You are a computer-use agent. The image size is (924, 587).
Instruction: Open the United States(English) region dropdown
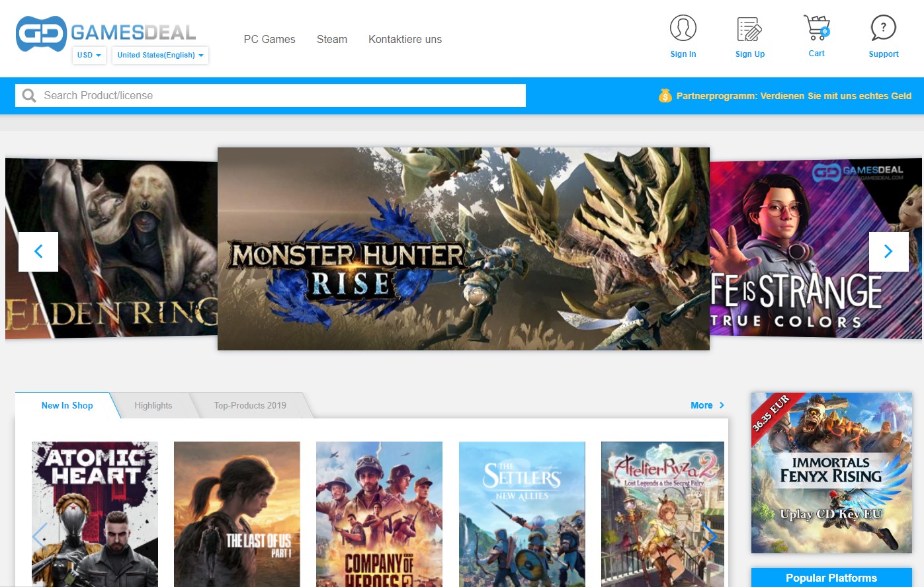click(x=160, y=55)
